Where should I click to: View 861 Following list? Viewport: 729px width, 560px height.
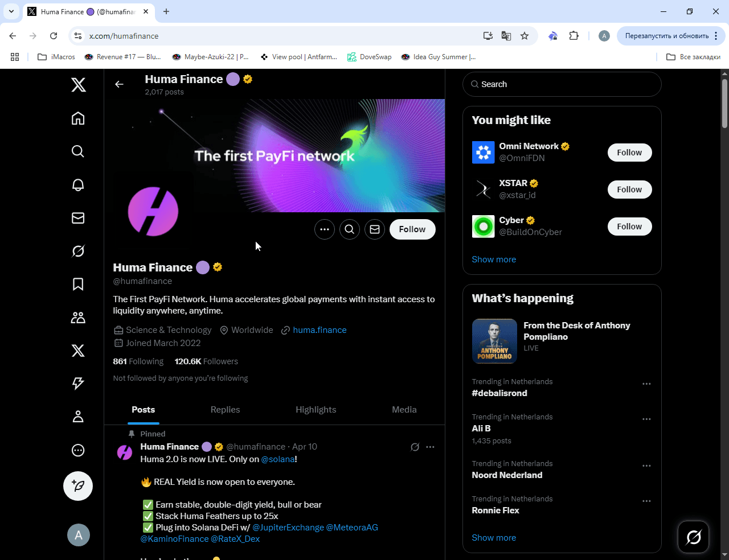click(138, 361)
